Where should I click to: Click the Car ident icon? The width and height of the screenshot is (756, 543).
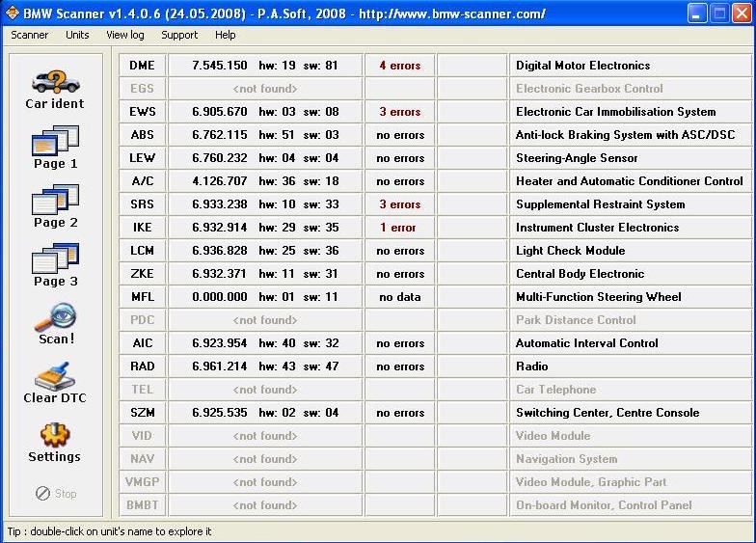pos(56,82)
